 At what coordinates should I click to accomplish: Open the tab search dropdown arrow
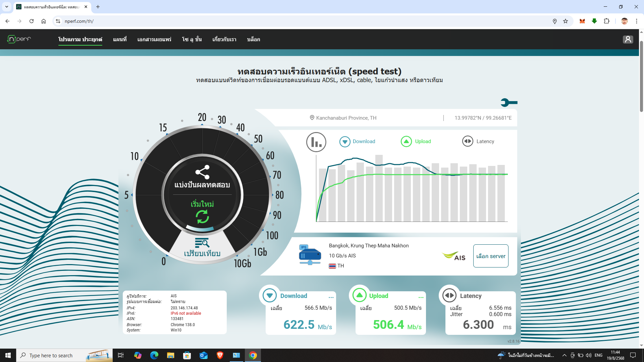[x=7, y=7]
